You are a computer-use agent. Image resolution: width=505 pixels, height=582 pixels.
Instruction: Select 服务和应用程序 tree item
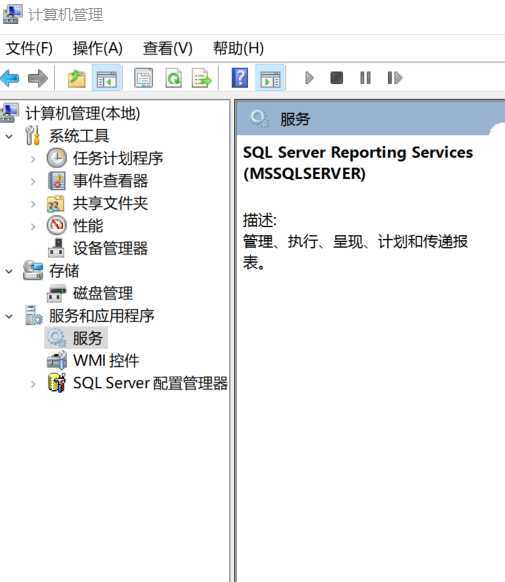tap(102, 316)
